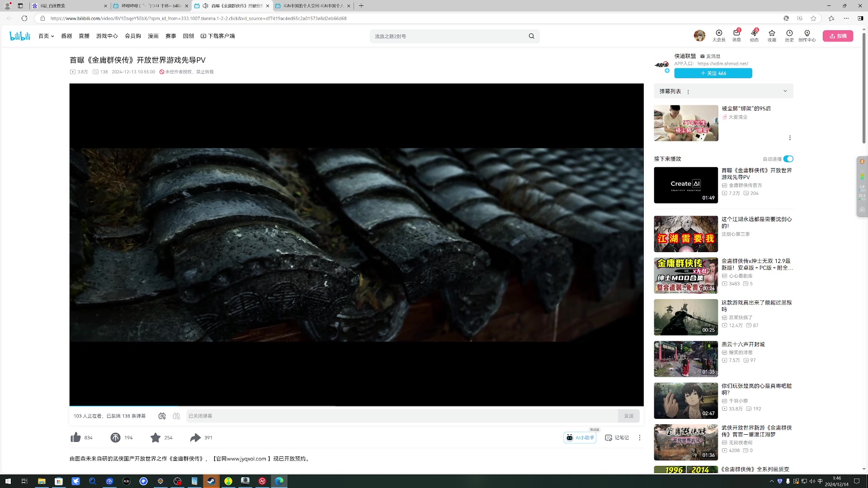
Task: Open 番剧 in navigation
Action: 66,36
